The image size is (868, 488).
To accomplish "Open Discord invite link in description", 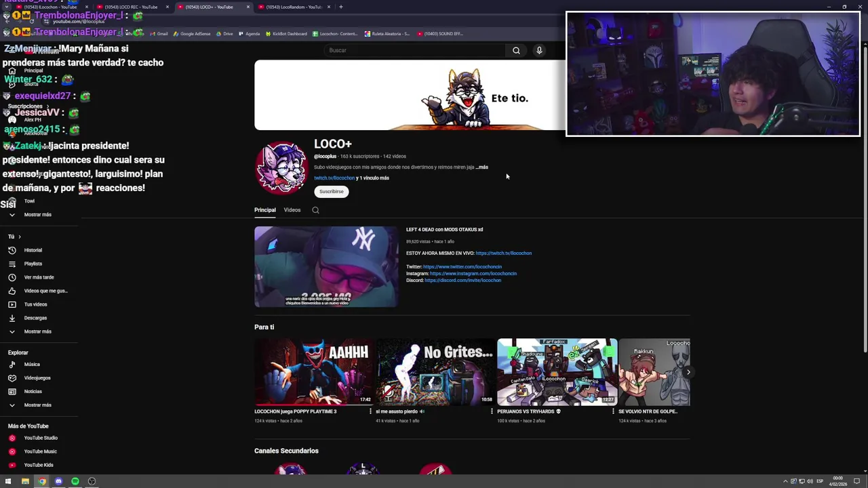I will tap(462, 280).
